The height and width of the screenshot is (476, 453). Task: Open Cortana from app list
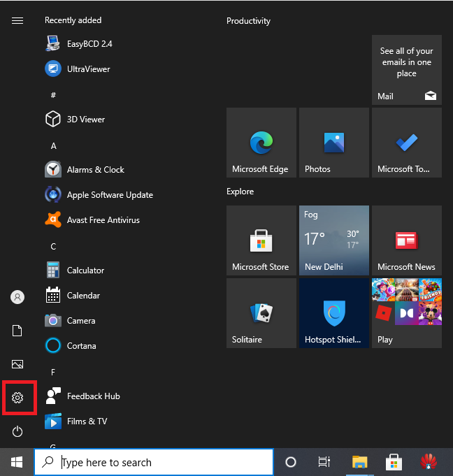[x=71, y=346]
